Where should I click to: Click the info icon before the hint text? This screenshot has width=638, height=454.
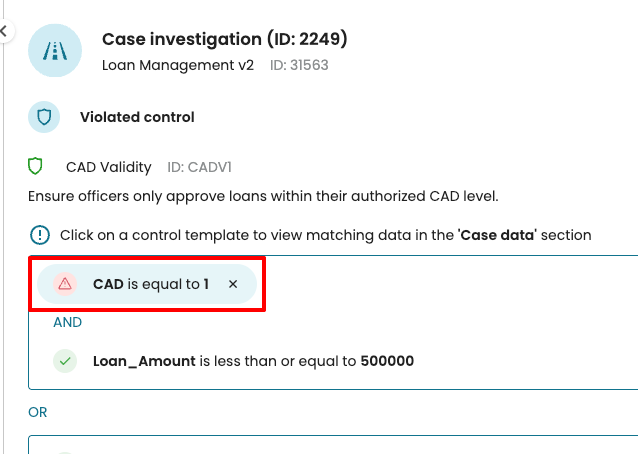click(39, 236)
